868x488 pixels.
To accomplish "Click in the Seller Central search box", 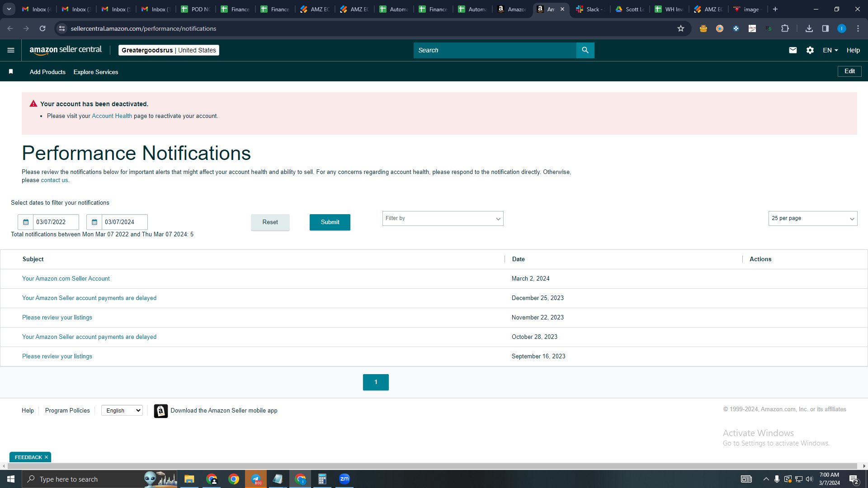I will [x=495, y=50].
